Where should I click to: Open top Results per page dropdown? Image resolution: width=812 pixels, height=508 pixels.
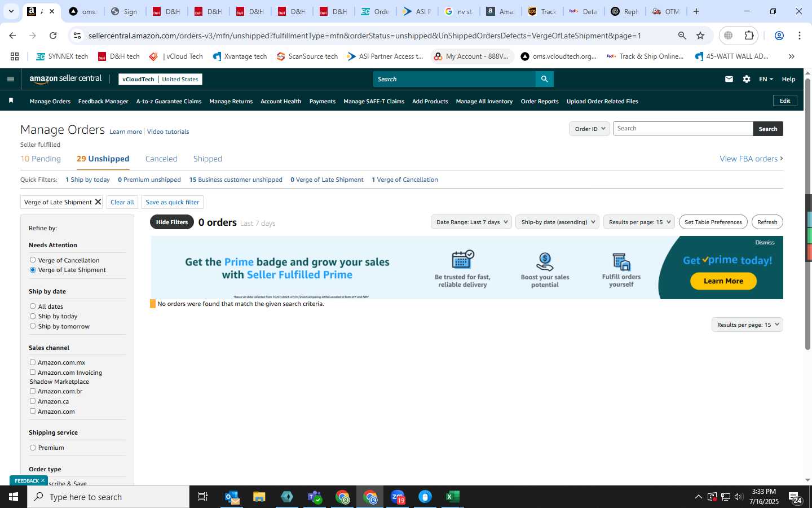click(x=638, y=222)
